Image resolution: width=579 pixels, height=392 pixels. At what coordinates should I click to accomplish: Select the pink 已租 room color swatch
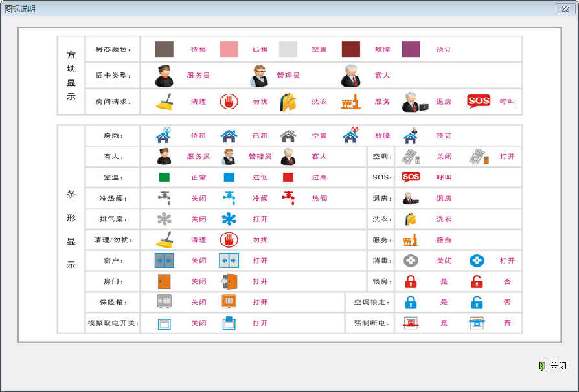click(x=229, y=49)
